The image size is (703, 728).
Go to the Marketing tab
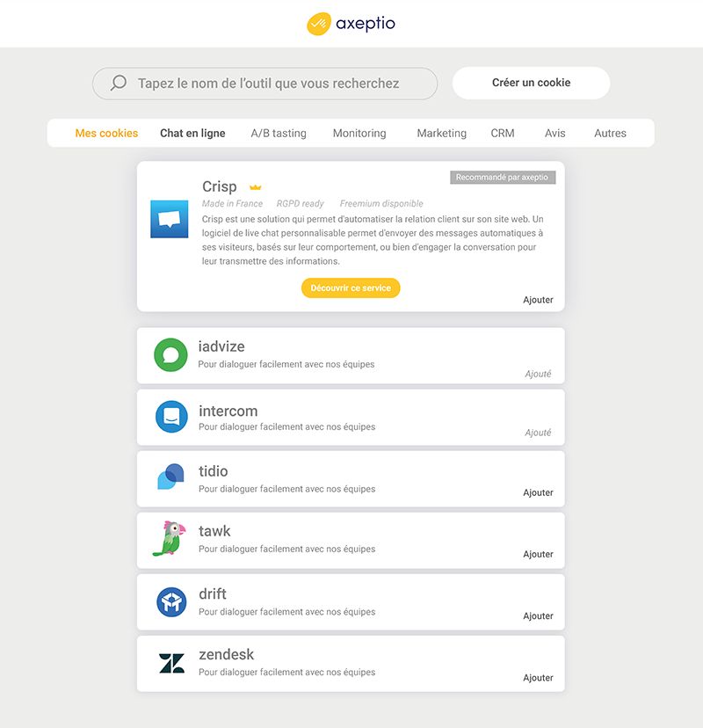441,134
